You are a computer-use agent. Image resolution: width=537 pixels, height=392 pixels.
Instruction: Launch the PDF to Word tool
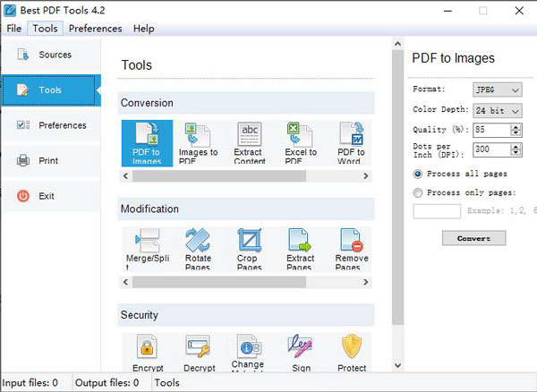[x=351, y=143]
